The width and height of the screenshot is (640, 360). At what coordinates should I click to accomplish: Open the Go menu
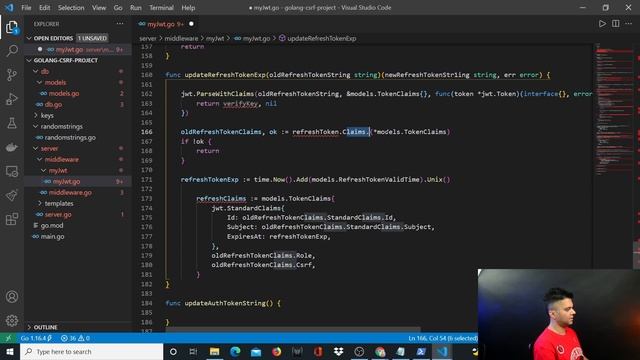118,8
